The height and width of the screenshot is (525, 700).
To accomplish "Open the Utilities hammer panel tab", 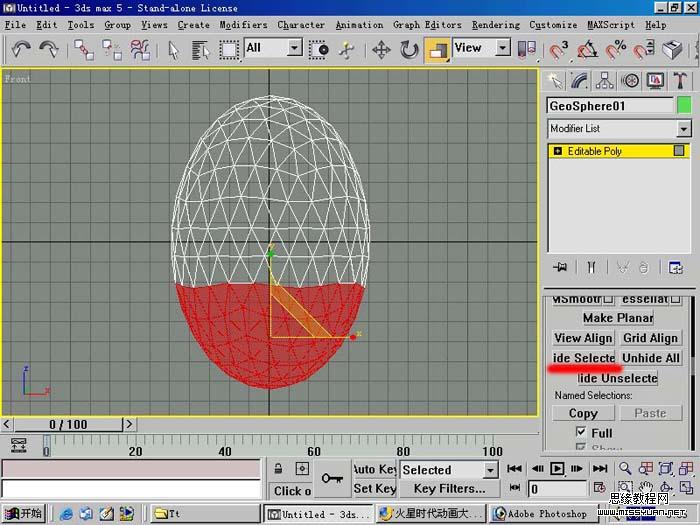I will [x=680, y=81].
